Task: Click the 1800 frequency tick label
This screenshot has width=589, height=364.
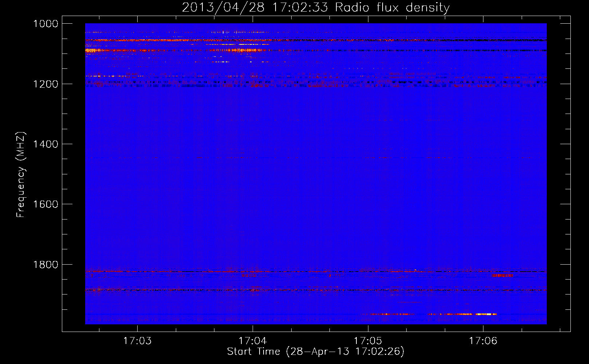Action: [x=46, y=265]
